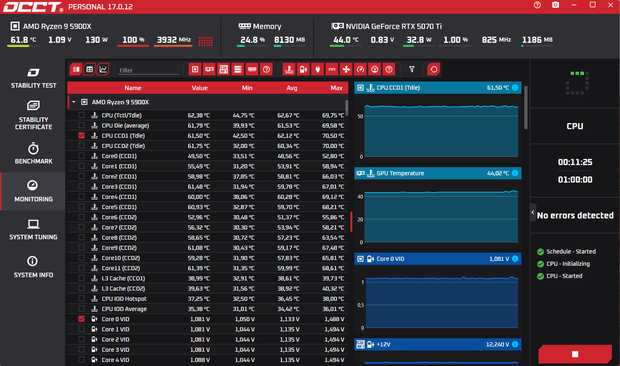620x366 pixels.
Task: Click the elapsed time 00:11:25
Action: coord(575,162)
